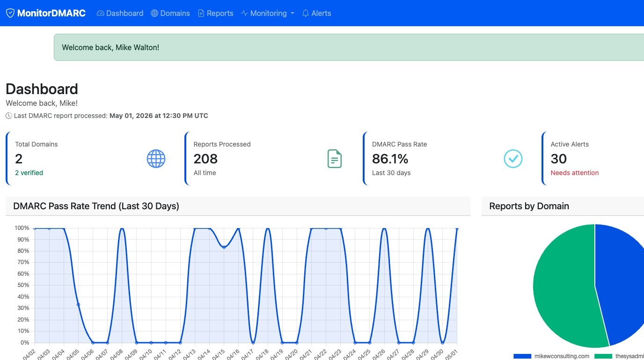Click the document icon beside Reports nav
Screen dimensions: 644x360
pyautogui.click(x=201, y=13)
